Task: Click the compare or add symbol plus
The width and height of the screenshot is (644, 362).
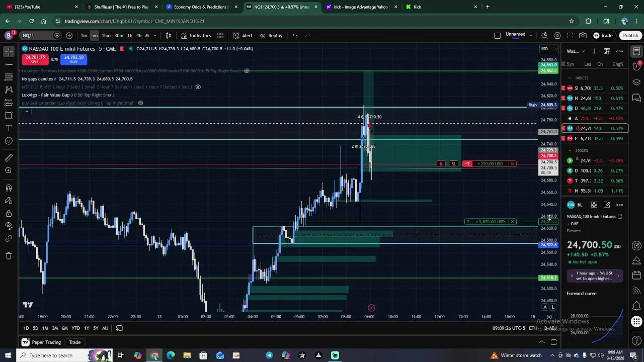Action: pos(69,36)
